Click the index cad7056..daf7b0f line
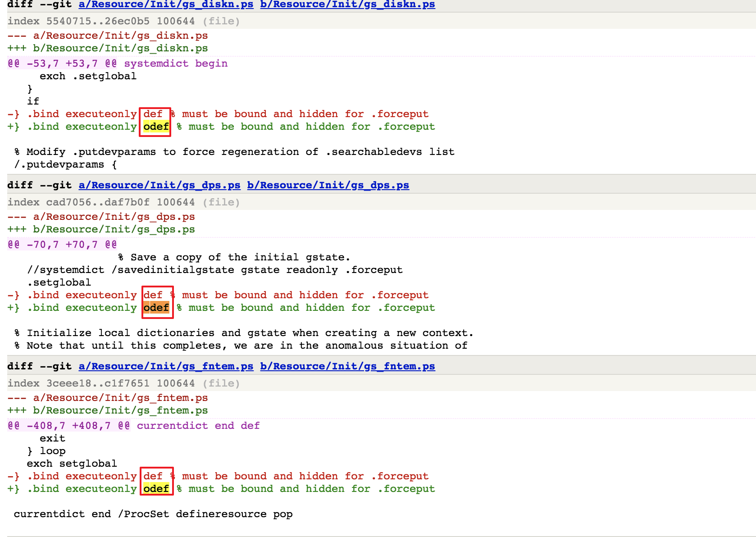 point(123,202)
